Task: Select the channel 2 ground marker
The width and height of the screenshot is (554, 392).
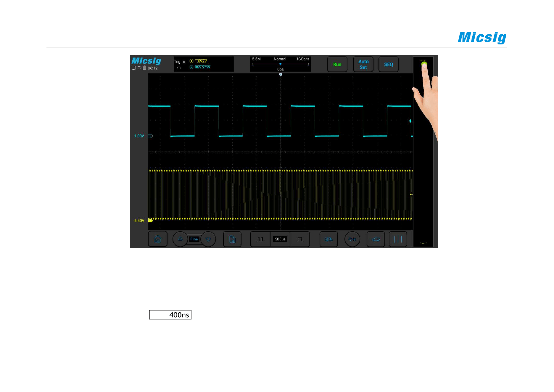Action: pos(151,136)
